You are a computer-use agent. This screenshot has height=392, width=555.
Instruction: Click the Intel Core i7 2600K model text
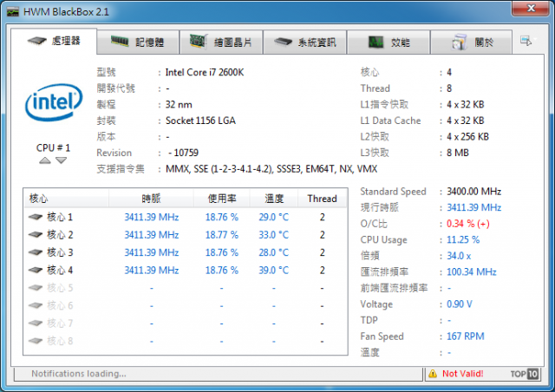click(x=205, y=72)
